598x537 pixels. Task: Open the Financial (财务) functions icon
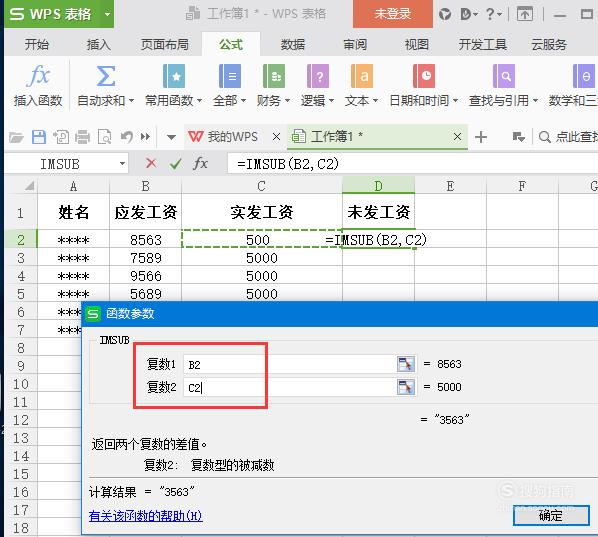tap(274, 76)
